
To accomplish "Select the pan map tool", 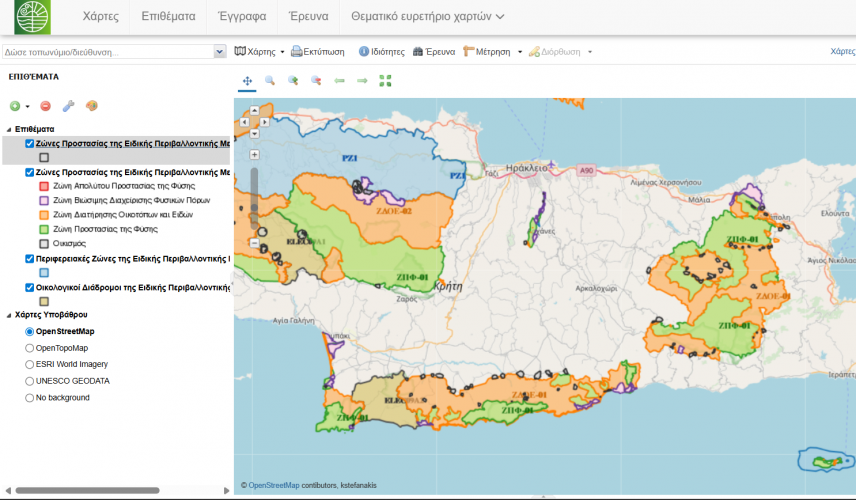I will point(246,80).
